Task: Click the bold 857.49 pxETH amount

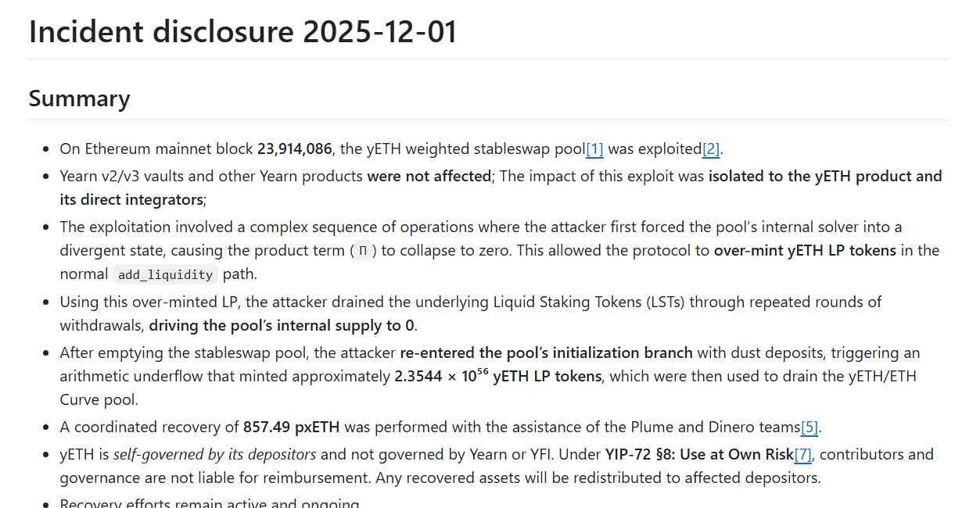Action: [x=292, y=428]
